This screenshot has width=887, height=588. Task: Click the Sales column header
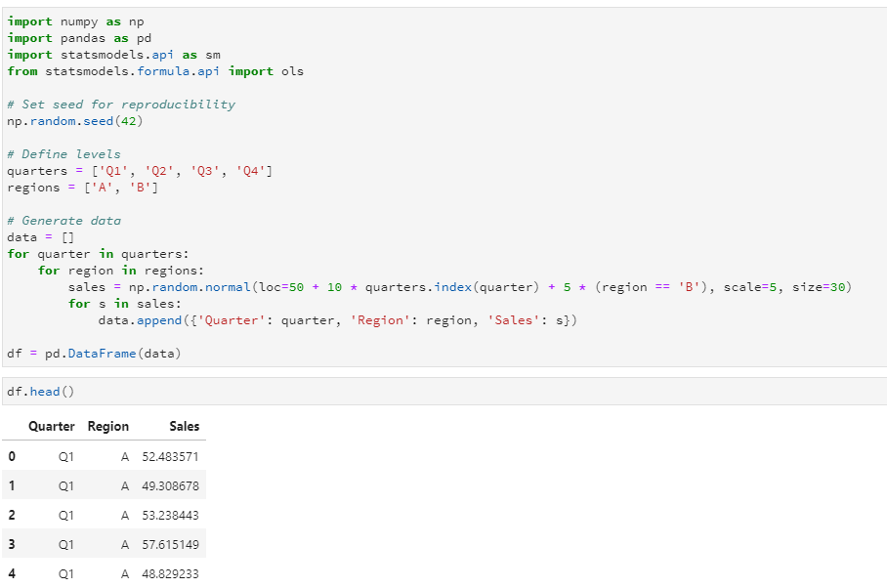(x=184, y=426)
